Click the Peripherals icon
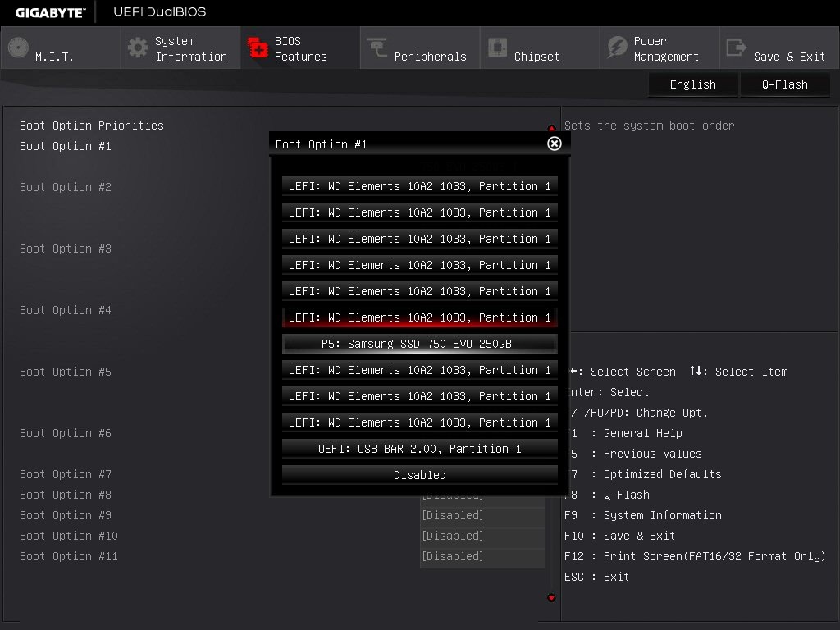840x630 pixels. click(x=377, y=47)
